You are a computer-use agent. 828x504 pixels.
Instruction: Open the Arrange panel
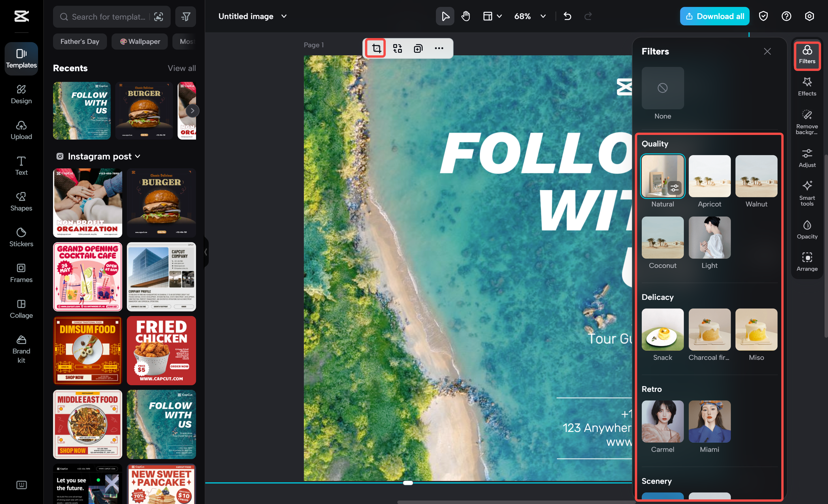[807, 262]
